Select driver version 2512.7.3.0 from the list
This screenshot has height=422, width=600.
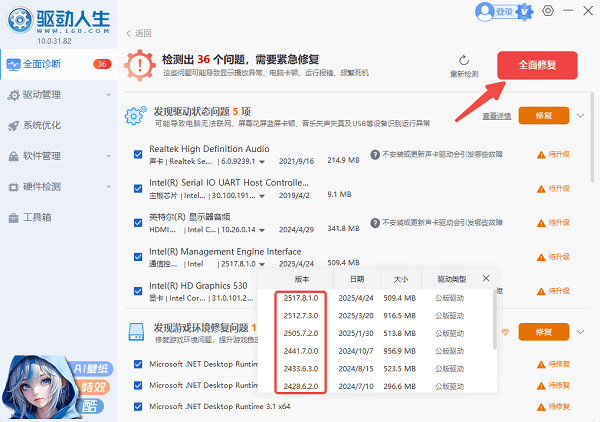click(x=303, y=315)
